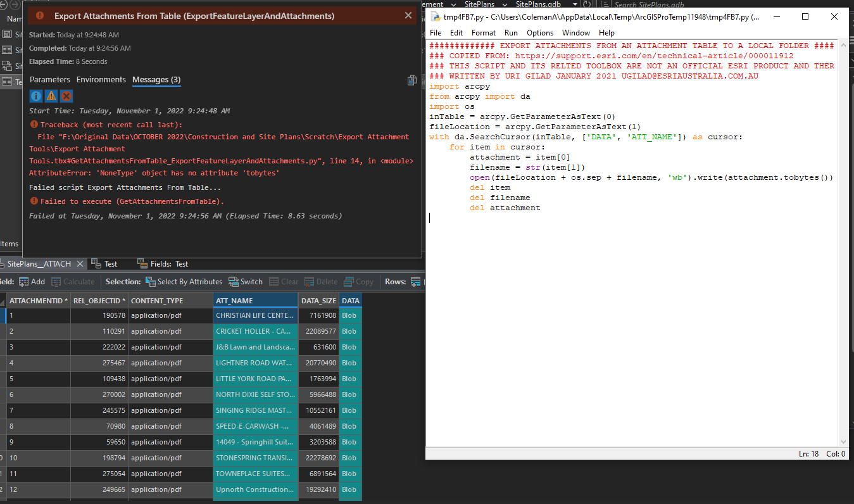Image resolution: width=854 pixels, height=504 pixels.
Task: Close the SitePlans__ATTACH table tab
Action: (x=79, y=264)
